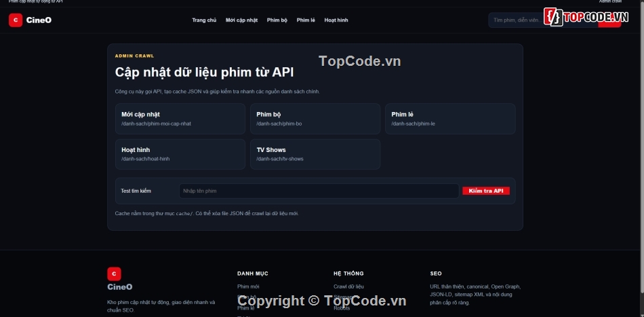Click the CineO logo icon in header

pos(16,20)
